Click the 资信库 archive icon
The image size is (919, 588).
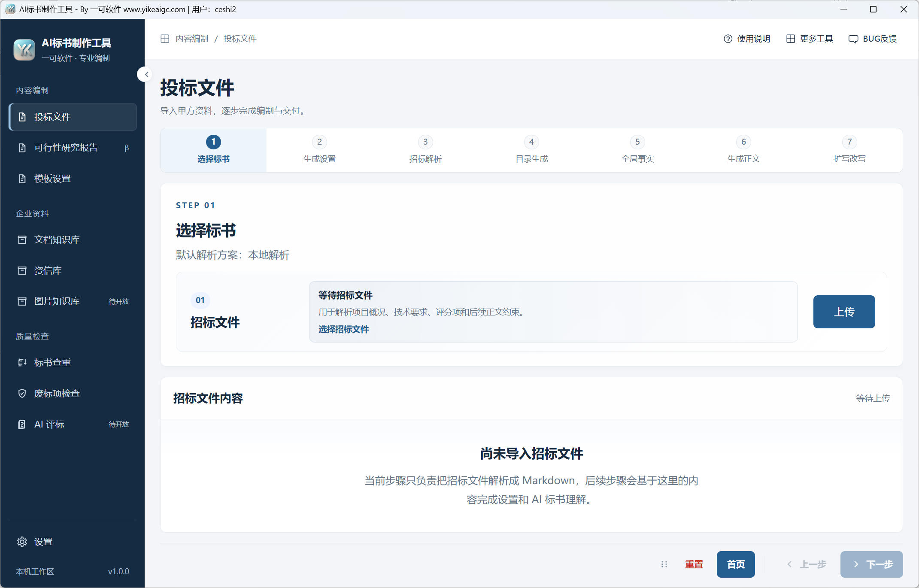point(22,270)
